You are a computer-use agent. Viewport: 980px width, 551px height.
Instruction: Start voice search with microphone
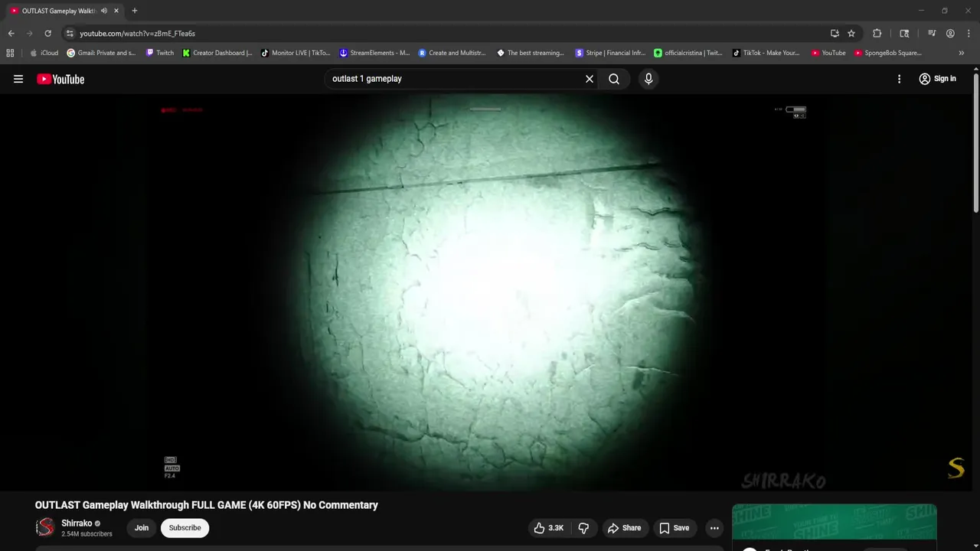[648, 79]
